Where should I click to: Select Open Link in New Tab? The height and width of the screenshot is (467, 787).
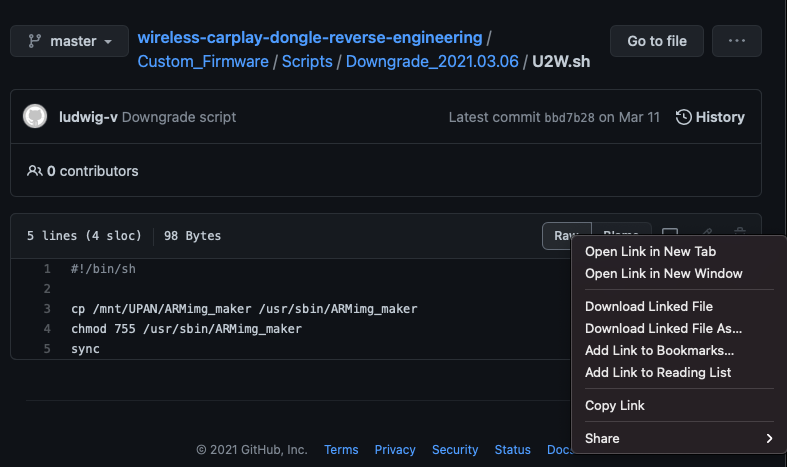pyautogui.click(x=650, y=251)
